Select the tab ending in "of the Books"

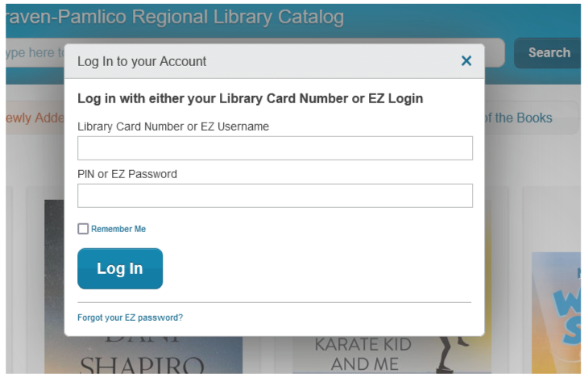click(518, 118)
